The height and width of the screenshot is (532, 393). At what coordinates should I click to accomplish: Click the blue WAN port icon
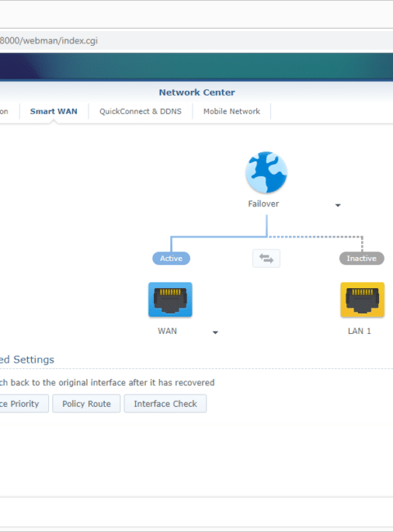click(170, 300)
